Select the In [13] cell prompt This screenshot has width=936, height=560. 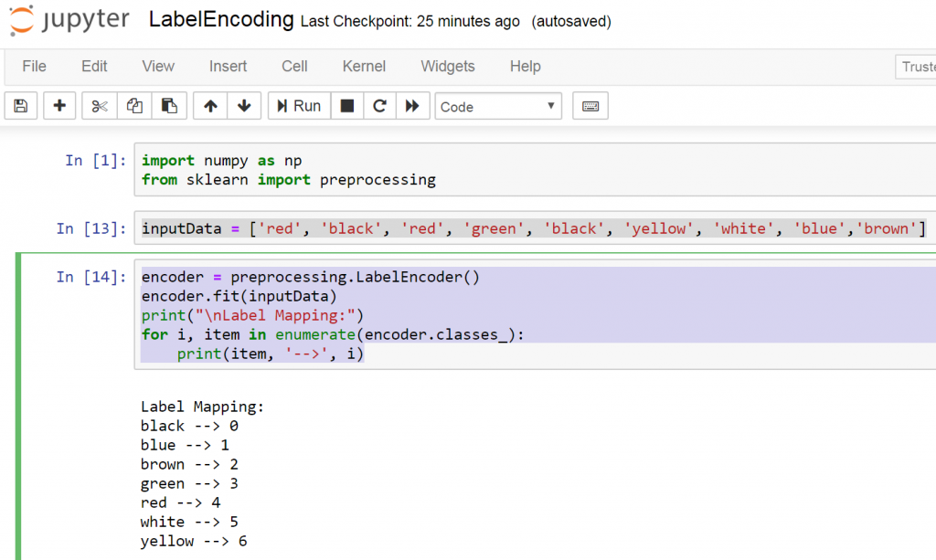(91, 228)
